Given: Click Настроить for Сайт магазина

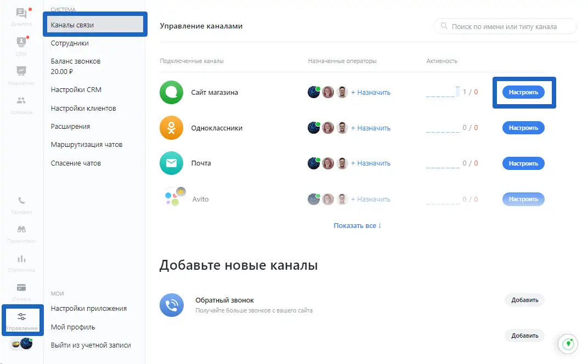Looking at the screenshot, I should [x=523, y=92].
